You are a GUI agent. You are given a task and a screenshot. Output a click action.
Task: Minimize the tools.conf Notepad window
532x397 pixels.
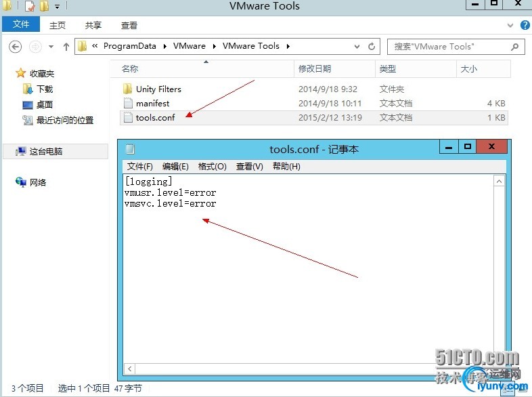449,147
